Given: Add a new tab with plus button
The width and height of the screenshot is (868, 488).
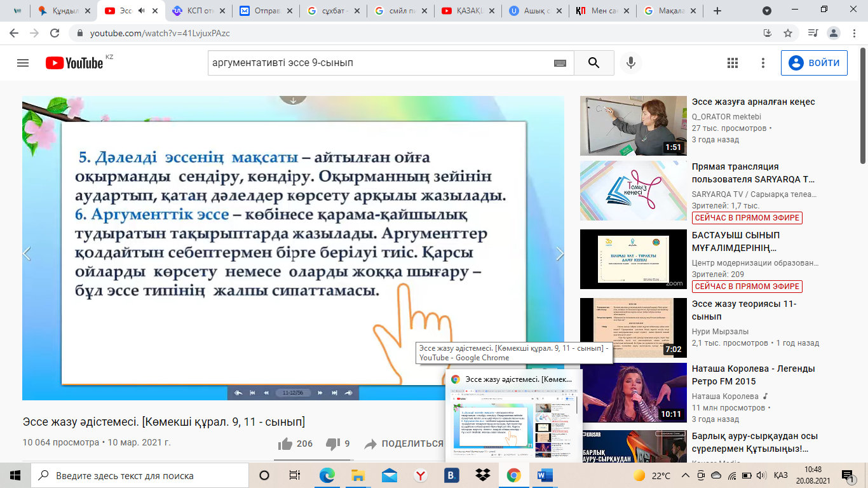Looking at the screenshot, I should [717, 11].
